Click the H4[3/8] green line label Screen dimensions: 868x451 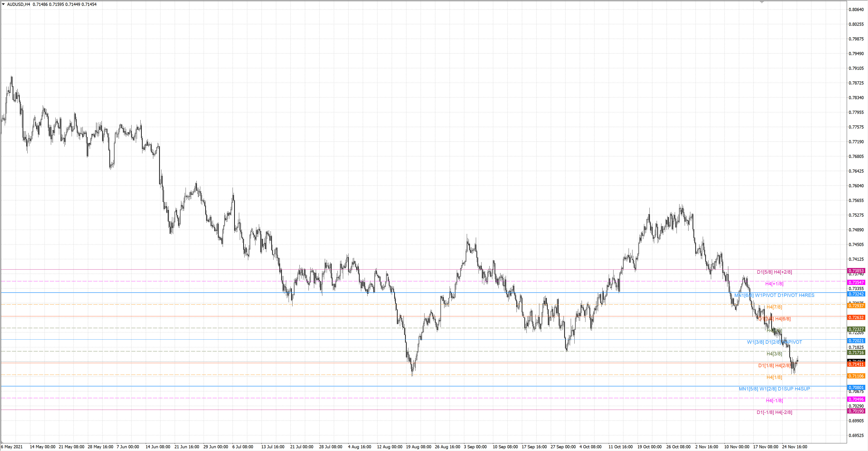774,354
